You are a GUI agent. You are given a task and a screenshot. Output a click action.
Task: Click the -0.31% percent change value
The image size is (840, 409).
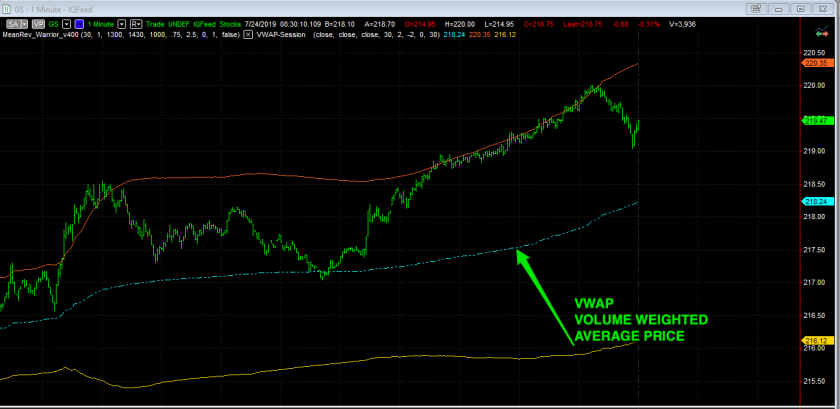click(x=648, y=24)
